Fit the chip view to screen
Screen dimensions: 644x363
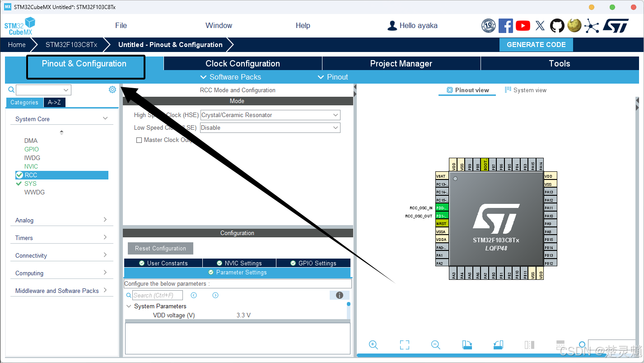405,345
